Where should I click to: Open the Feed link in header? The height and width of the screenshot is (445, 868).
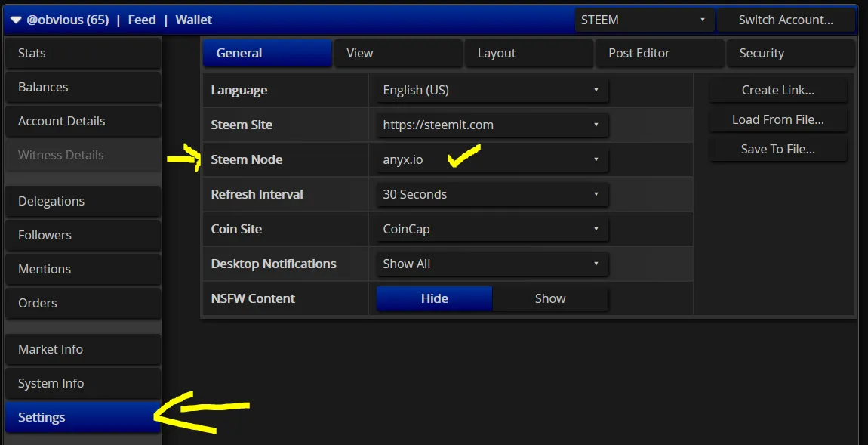click(x=142, y=20)
